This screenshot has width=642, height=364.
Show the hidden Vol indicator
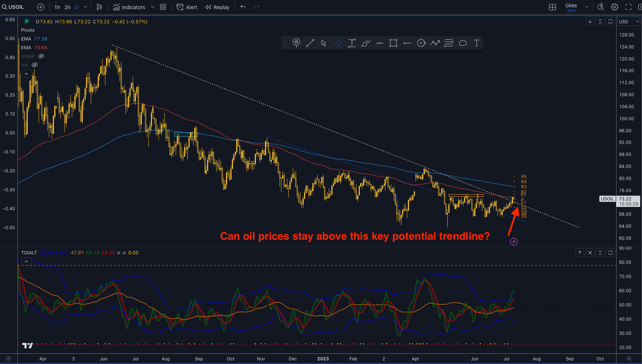coord(35,65)
